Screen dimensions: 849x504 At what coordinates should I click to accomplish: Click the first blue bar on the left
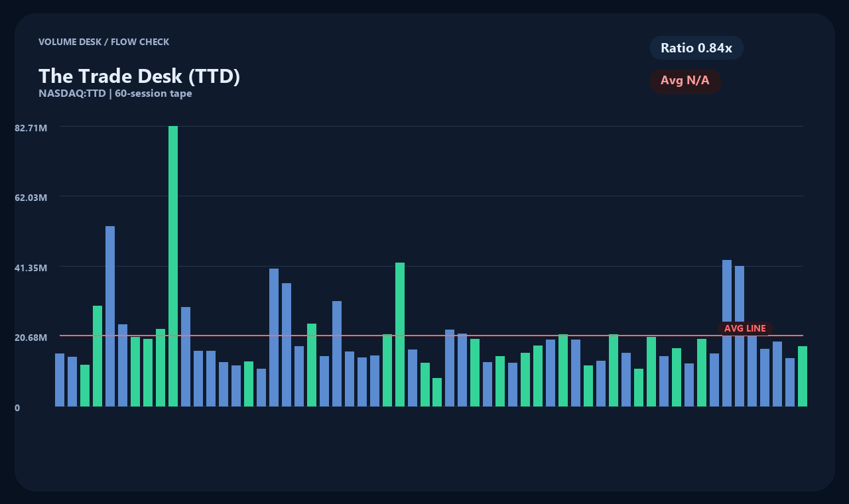click(60, 380)
